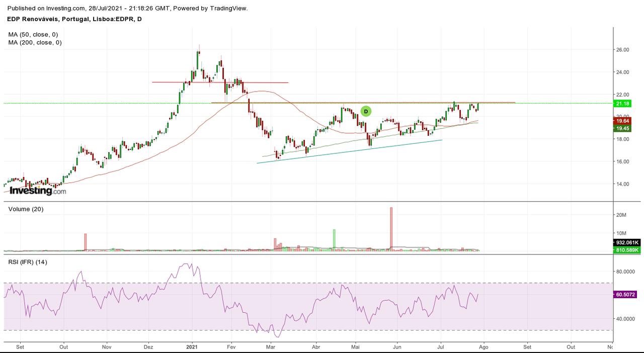Click the green 19.45 MA value tag

[622, 129]
